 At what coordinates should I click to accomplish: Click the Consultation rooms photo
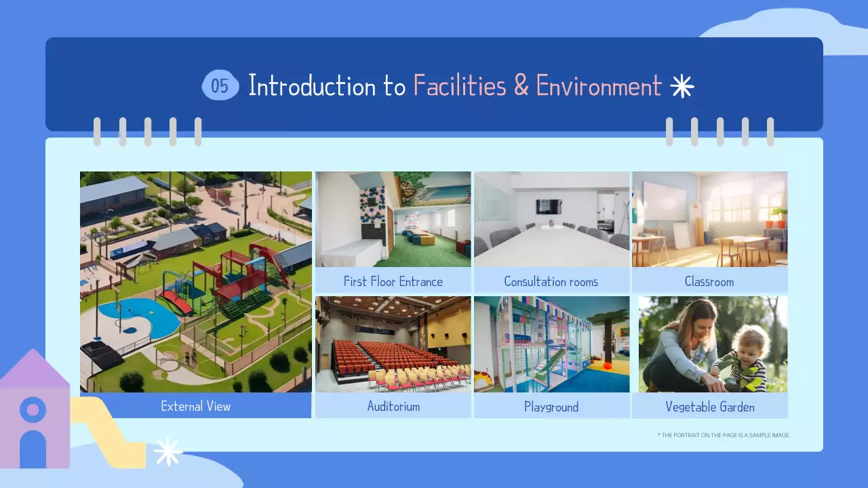(551, 219)
